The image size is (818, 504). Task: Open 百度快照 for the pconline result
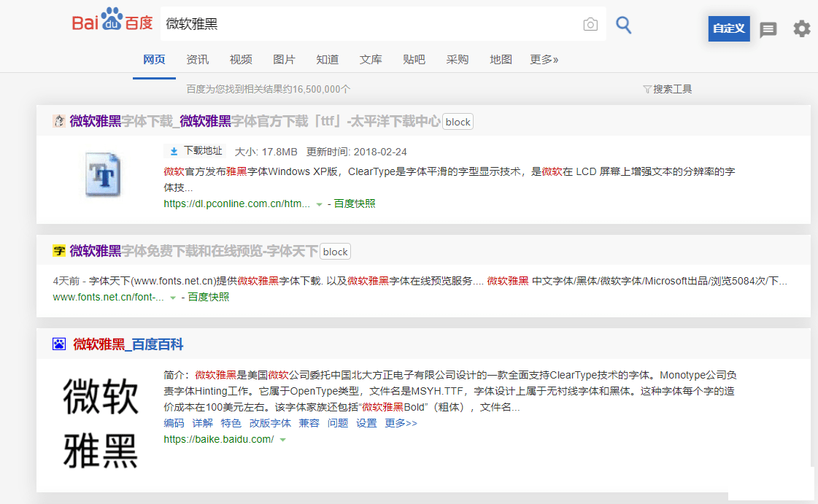[354, 203]
